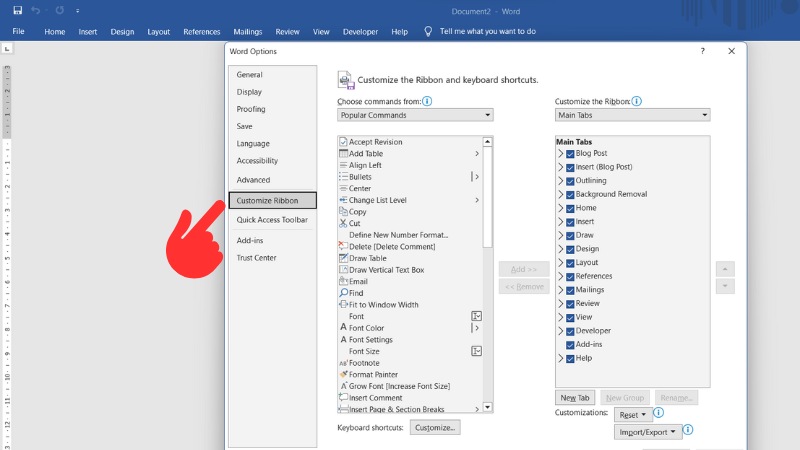Click the Undo arrow icon
Image resolution: width=800 pixels, height=450 pixels.
pyautogui.click(x=37, y=10)
